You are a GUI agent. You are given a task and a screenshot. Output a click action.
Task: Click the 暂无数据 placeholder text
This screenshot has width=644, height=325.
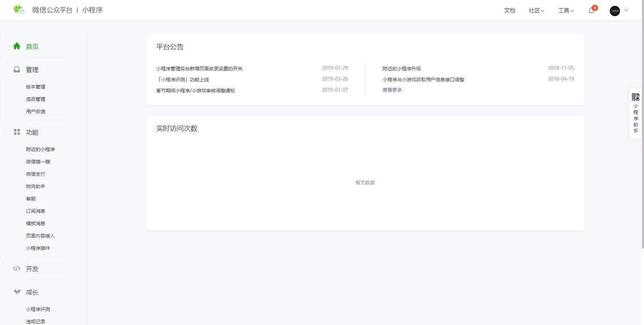pos(365,183)
